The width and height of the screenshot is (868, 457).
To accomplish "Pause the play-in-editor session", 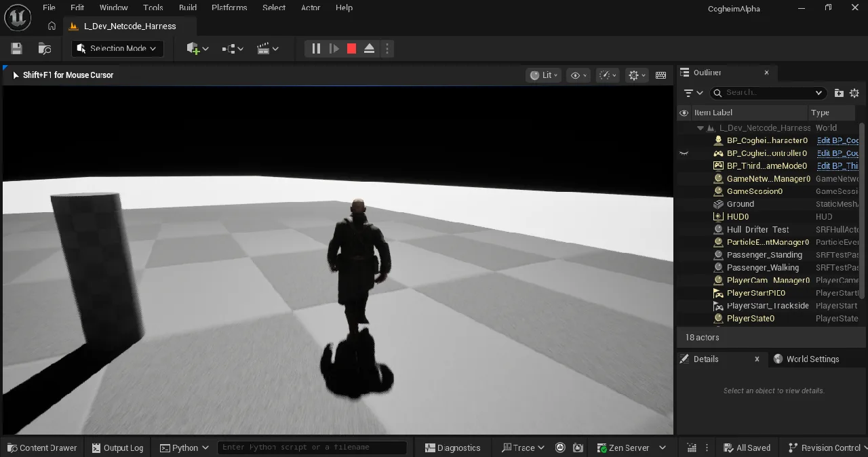I will coord(316,48).
